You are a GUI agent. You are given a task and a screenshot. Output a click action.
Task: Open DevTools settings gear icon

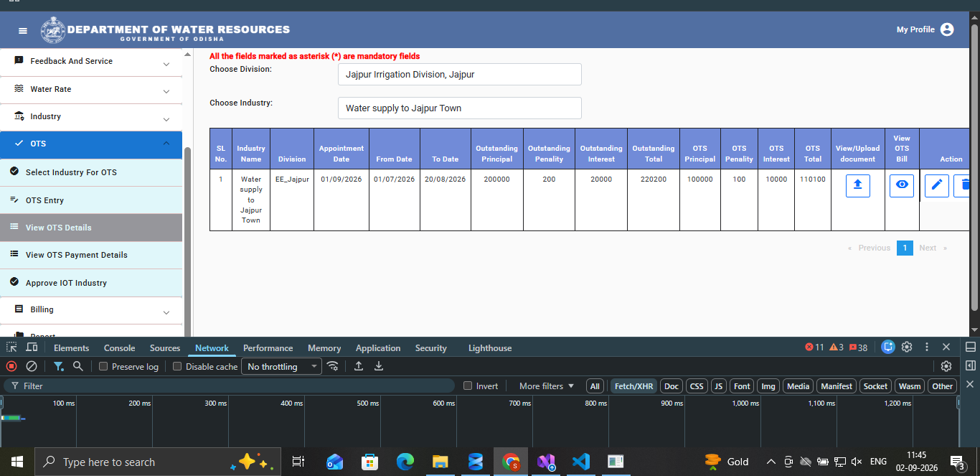click(907, 347)
